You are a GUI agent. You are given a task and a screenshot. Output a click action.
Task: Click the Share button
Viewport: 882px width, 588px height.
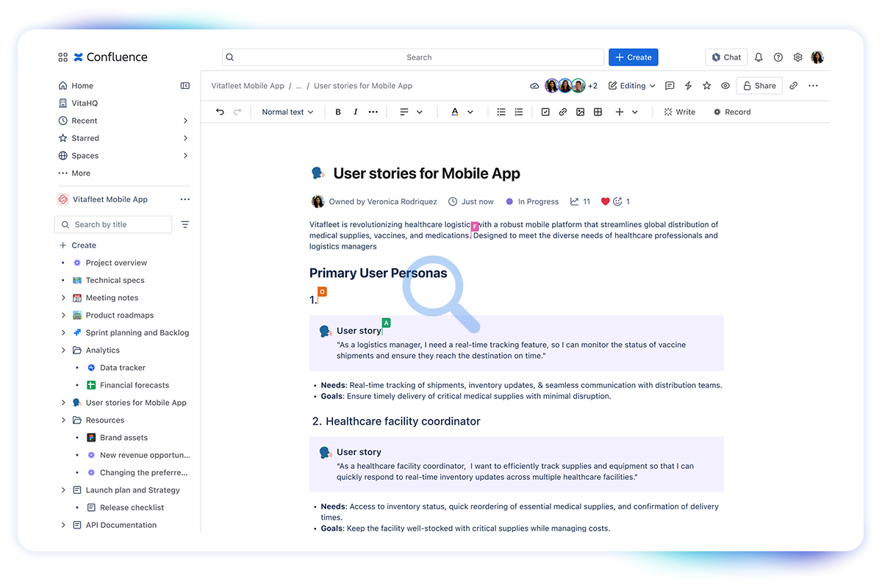click(x=759, y=86)
